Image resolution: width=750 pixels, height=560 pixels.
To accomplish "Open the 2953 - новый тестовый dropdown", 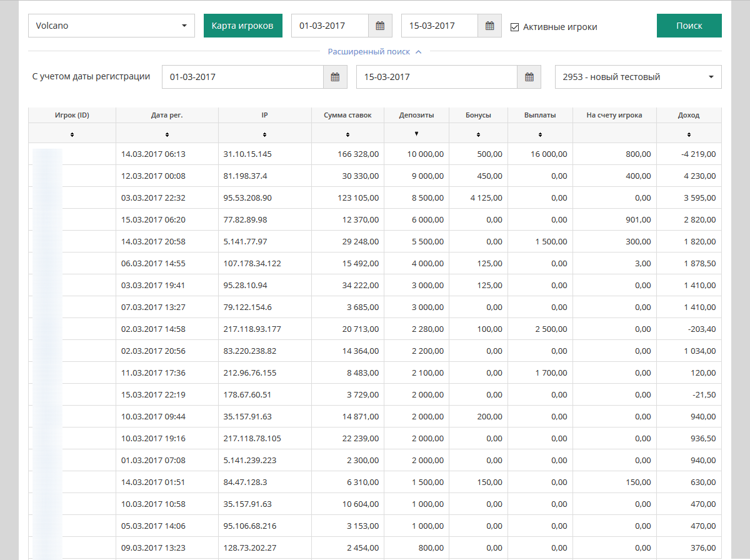I will (638, 77).
